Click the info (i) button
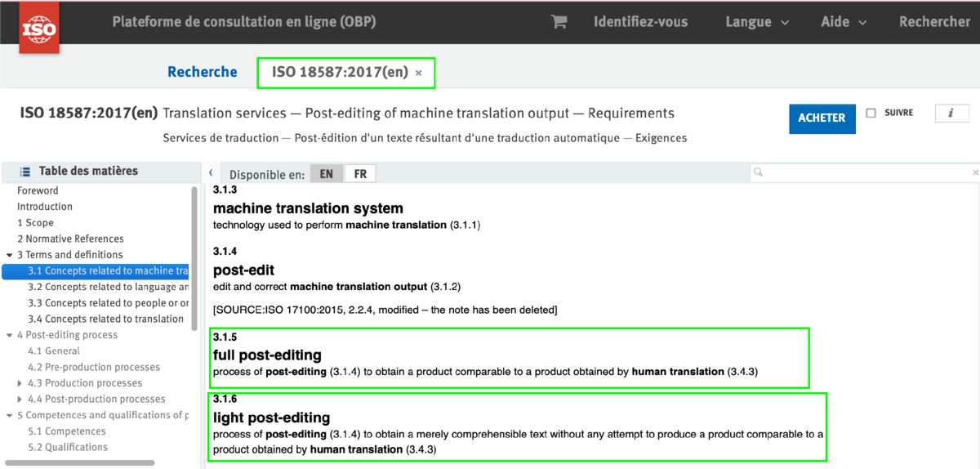The image size is (980, 469). 951,114
